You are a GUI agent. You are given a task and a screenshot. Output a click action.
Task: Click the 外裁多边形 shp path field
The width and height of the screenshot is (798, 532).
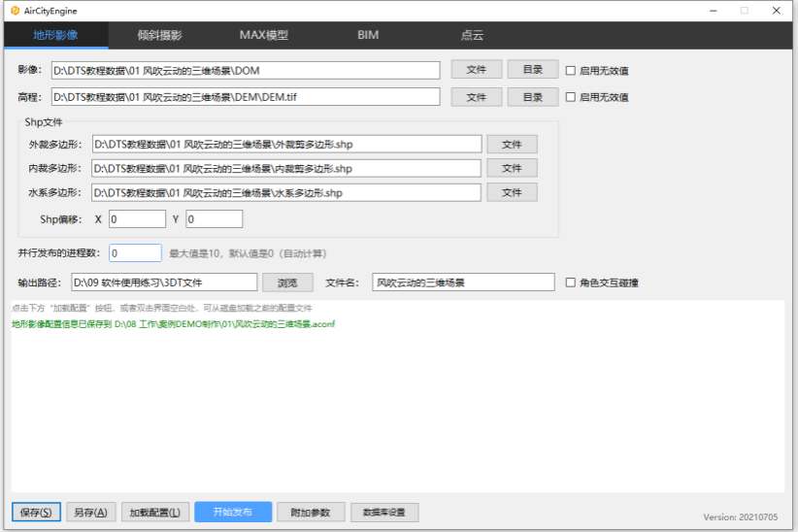pos(286,144)
